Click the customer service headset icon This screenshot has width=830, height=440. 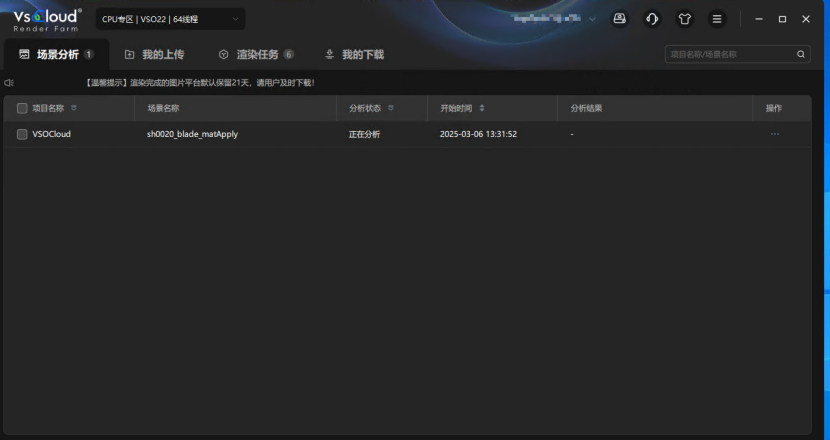(x=652, y=19)
